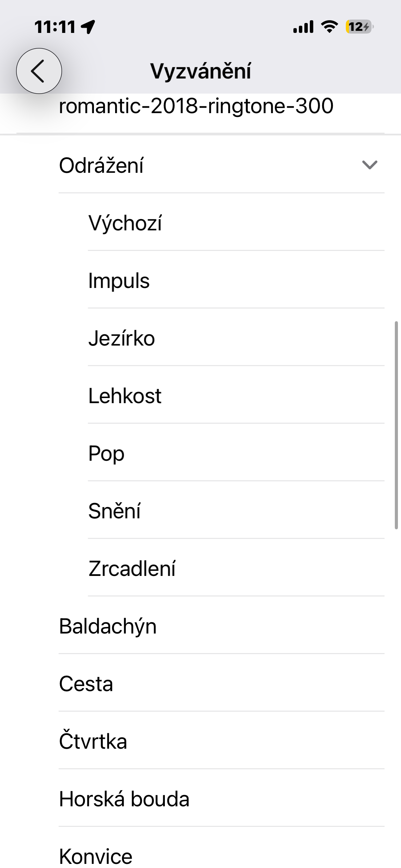Image resolution: width=401 pixels, height=868 pixels.
Task: Choose the Impuls ringtone variant
Action: pyautogui.click(x=119, y=281)
